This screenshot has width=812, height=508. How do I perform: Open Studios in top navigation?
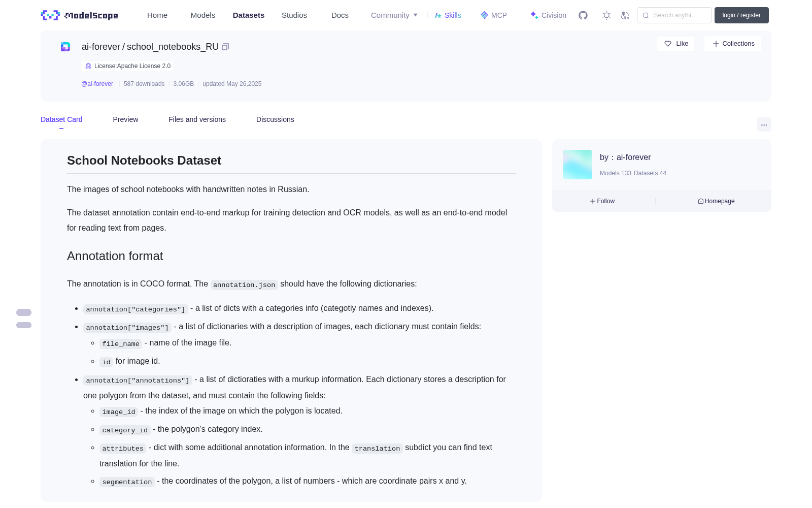point(294,15)
